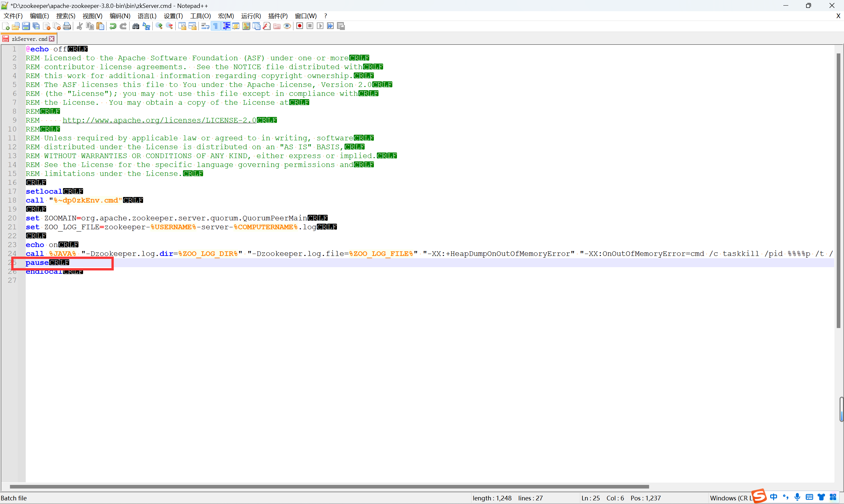The image size is (844, 504).
Task: Click the Save file toolbar icon
Action: 26,26
